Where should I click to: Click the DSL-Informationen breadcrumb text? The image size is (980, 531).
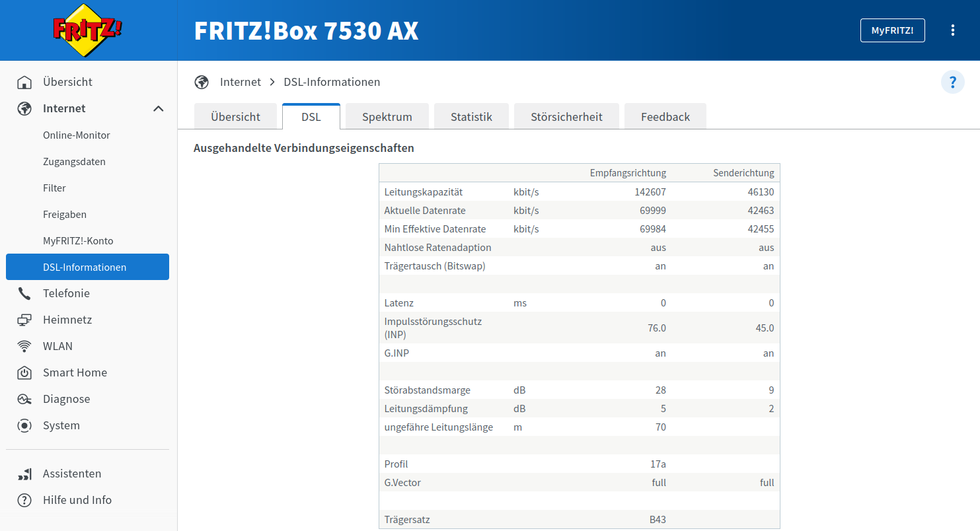(332, 82)
